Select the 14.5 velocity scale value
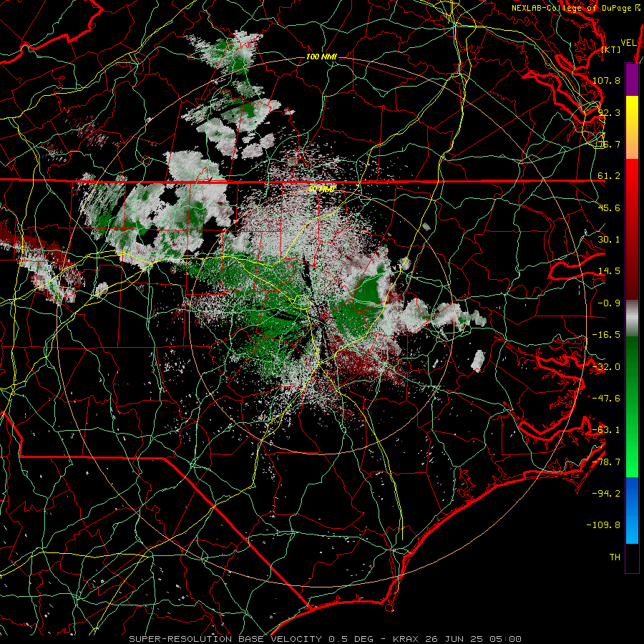This screenshot has height=644, width=644. point(609,271)
